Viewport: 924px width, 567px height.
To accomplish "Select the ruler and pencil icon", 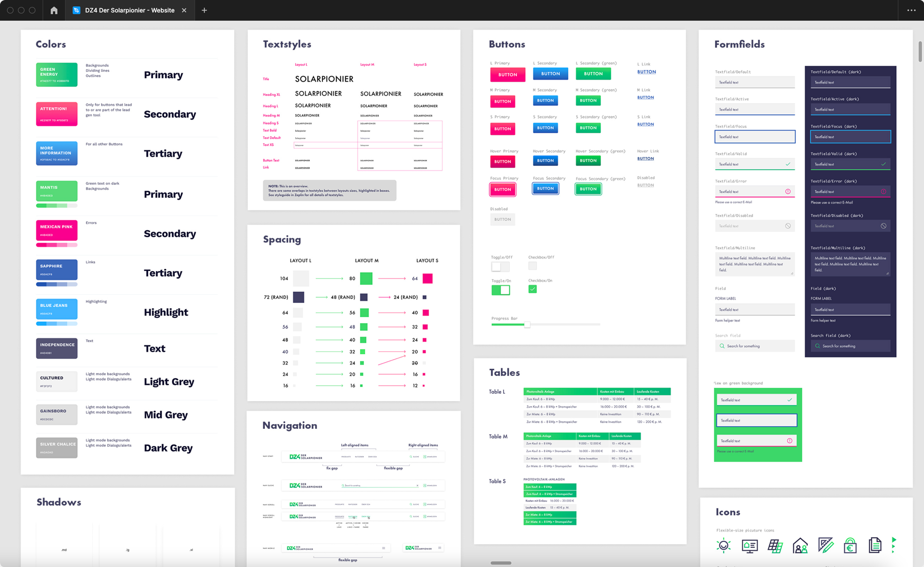I will coord(826,545).
